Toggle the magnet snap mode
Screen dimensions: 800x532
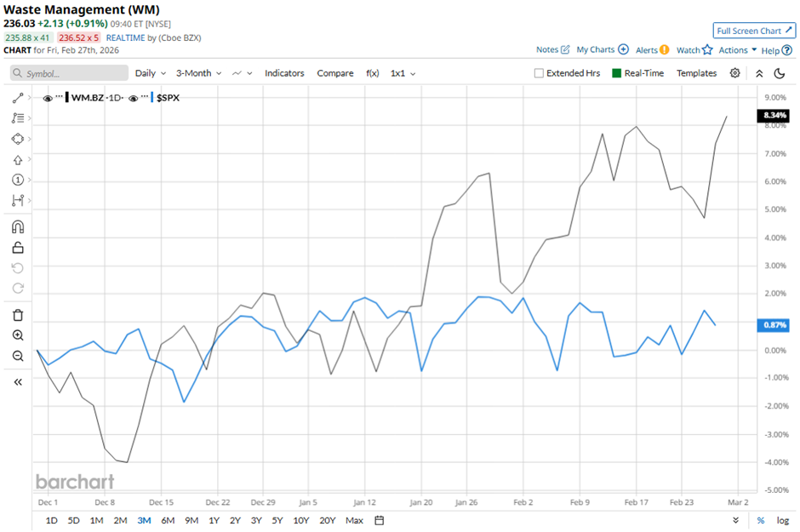pyautogui.click(x=18, y=227)
